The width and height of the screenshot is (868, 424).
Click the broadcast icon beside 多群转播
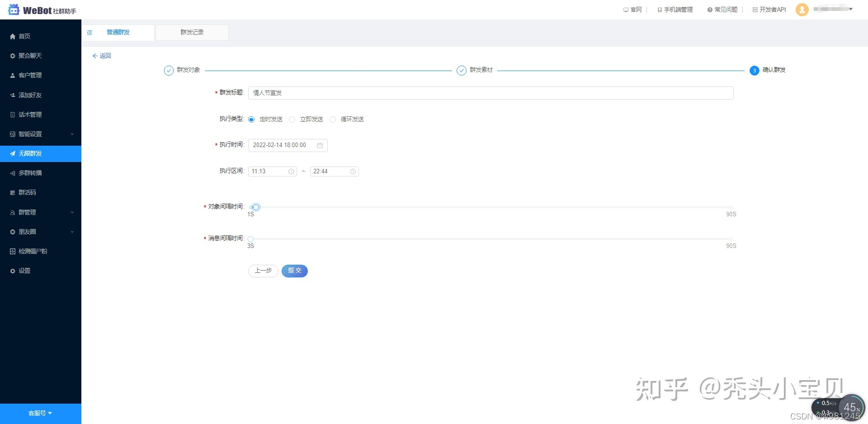(13, 173)
